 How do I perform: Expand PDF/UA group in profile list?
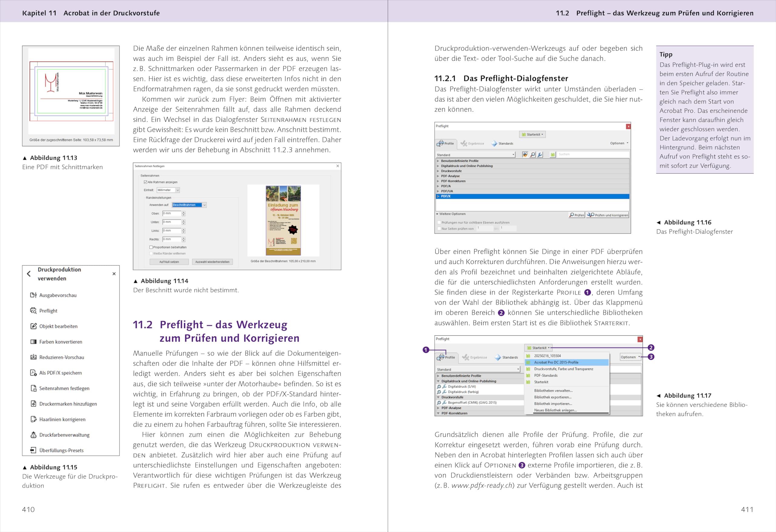point(438,191)
